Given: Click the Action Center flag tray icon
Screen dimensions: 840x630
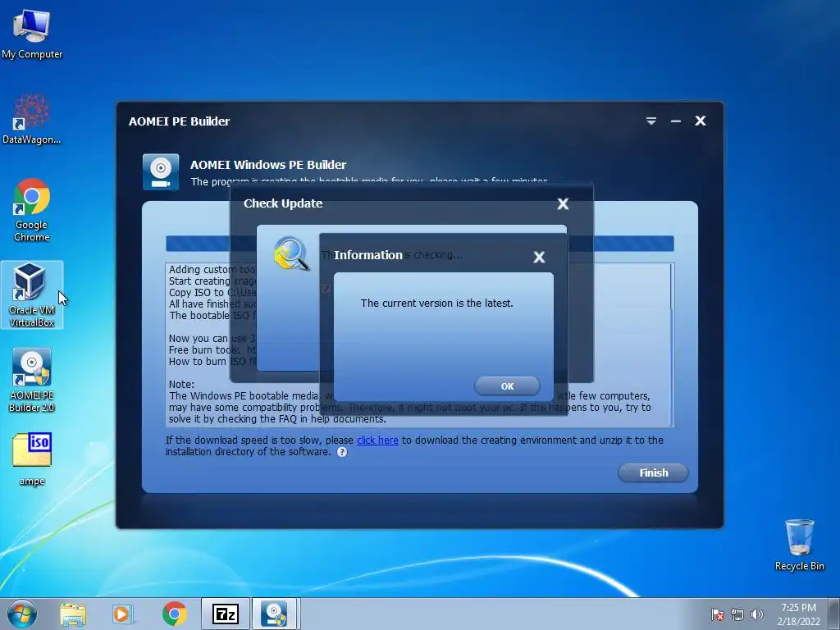Looking at the screenshot, I should tap(717, 614).
